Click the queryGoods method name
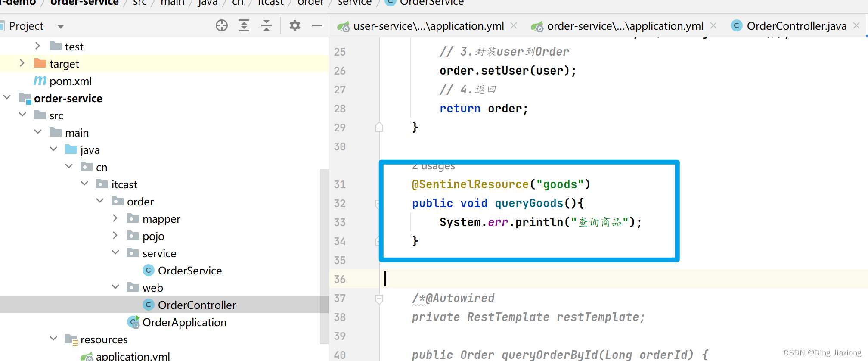The image size is (868, 361). pos(529,203)
